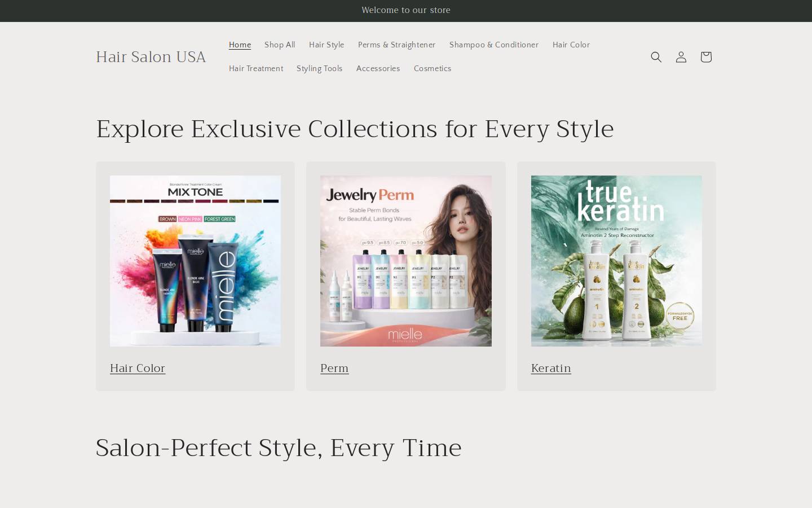Open the Cosmetics menu item

(433, 69)
